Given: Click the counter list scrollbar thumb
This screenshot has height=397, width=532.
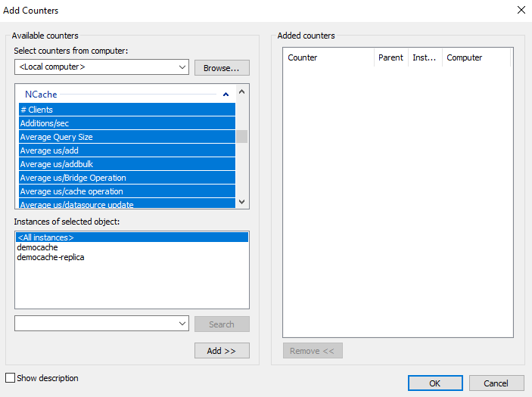Looking at the screenshot, I should (x=241, y=137).
